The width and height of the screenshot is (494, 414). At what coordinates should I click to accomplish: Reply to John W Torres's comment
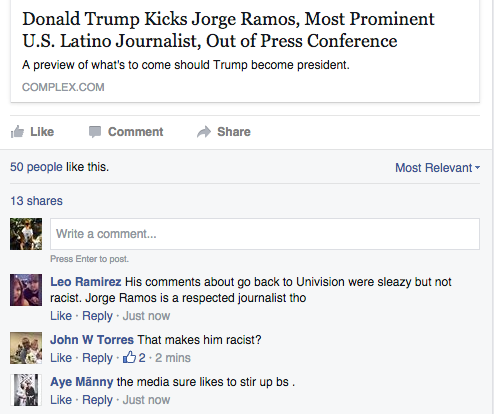pos(97,358)
